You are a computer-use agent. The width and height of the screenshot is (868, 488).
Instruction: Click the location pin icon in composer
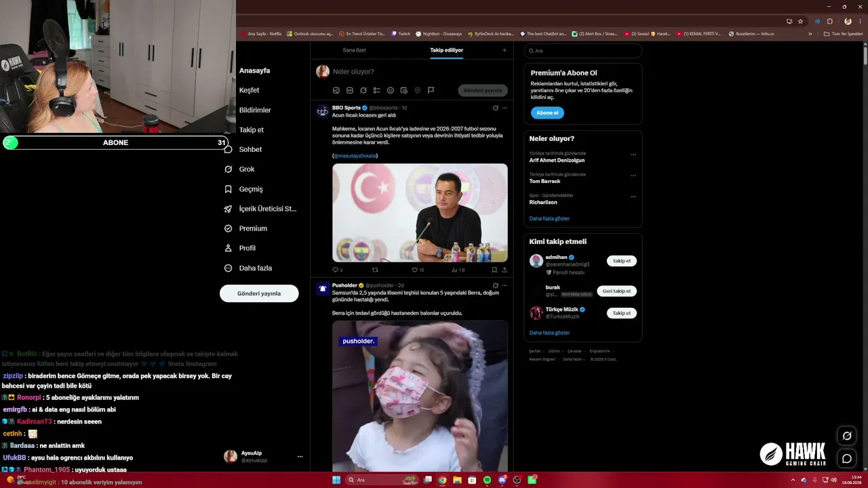[x=418, y=90]
